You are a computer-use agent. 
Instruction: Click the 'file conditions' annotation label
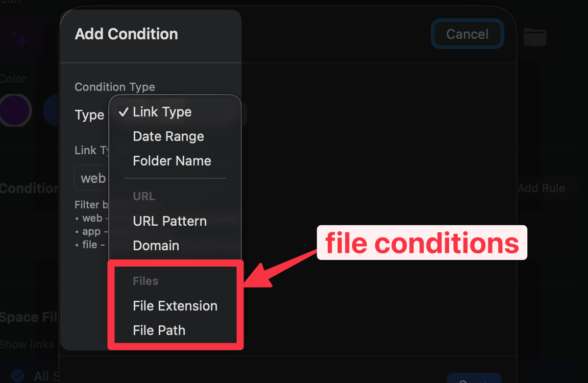[x=422, y=243]
